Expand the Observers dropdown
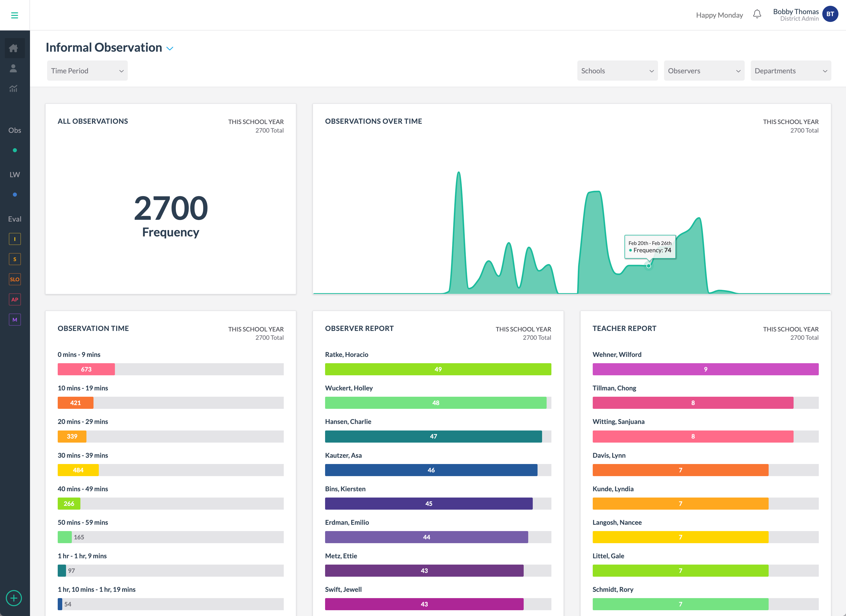 point(704,71)
